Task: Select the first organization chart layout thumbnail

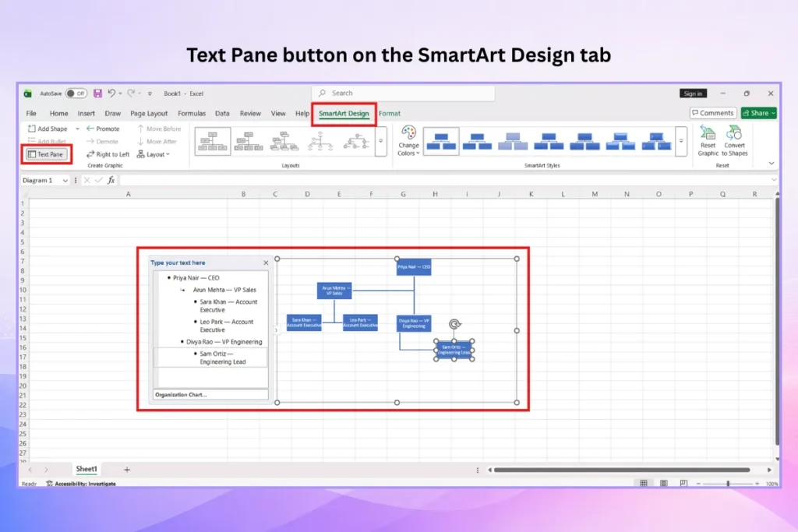Action: (213, 141)
